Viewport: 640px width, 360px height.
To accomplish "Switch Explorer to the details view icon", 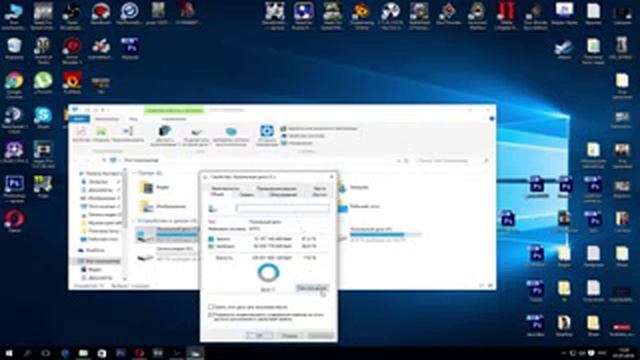I will pos(482,286).
